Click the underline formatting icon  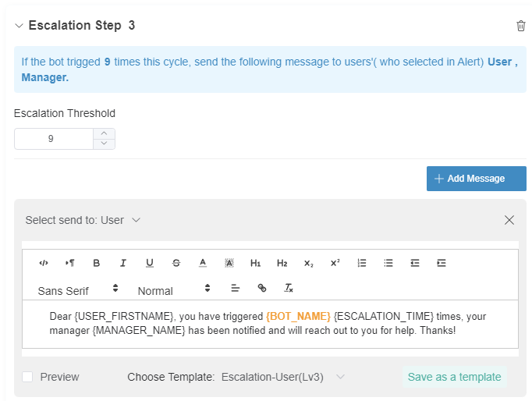click(x=150, y=263)
